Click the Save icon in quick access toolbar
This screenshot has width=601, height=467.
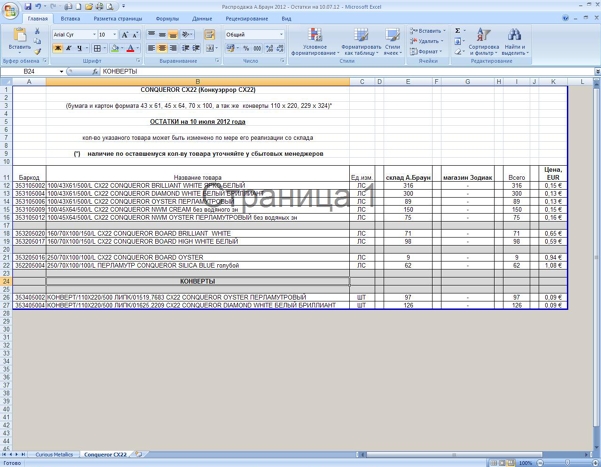point(28,7)
